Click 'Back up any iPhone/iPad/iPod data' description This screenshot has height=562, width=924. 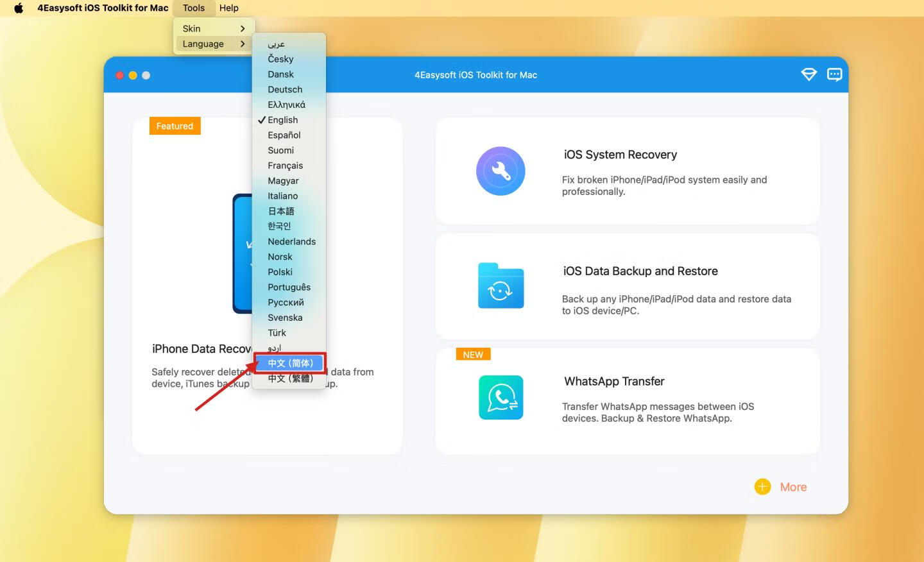point(676,305)
